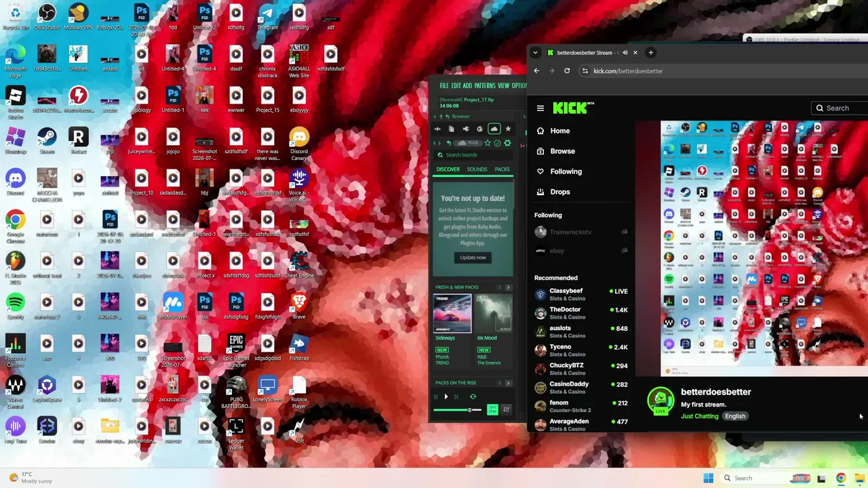Click the Kick Search box
Viewport: 868px width, 488px height.
[840, 108]
